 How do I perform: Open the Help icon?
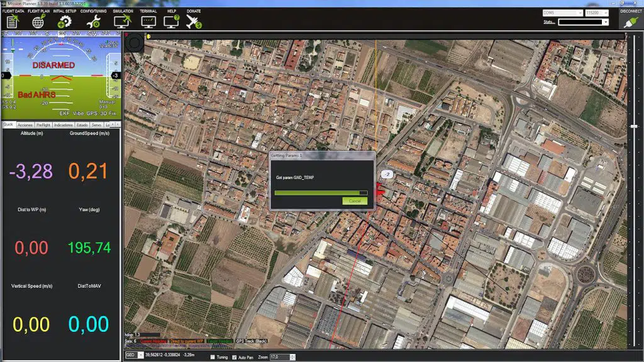171,21
